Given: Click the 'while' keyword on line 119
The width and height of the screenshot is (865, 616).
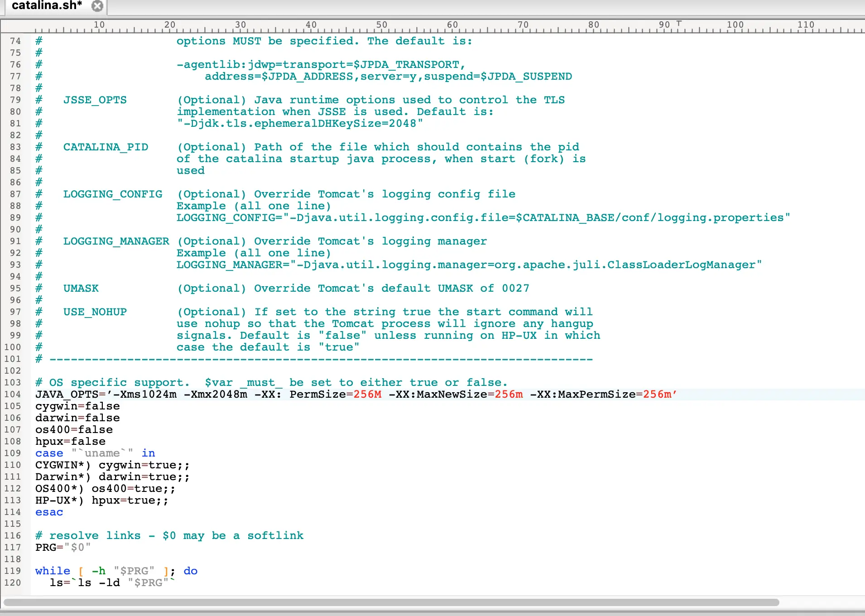Looking at the screenshot, I should 53,571.
